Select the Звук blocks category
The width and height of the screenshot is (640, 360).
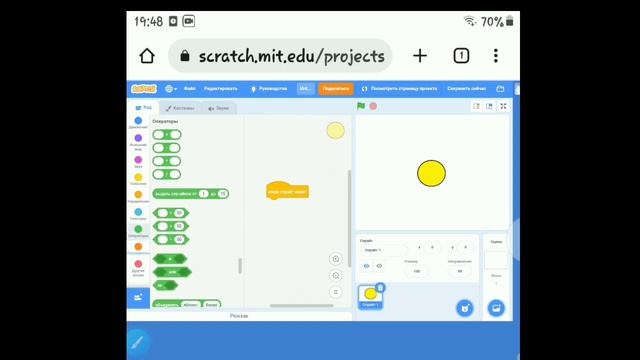tap(138, 162)
